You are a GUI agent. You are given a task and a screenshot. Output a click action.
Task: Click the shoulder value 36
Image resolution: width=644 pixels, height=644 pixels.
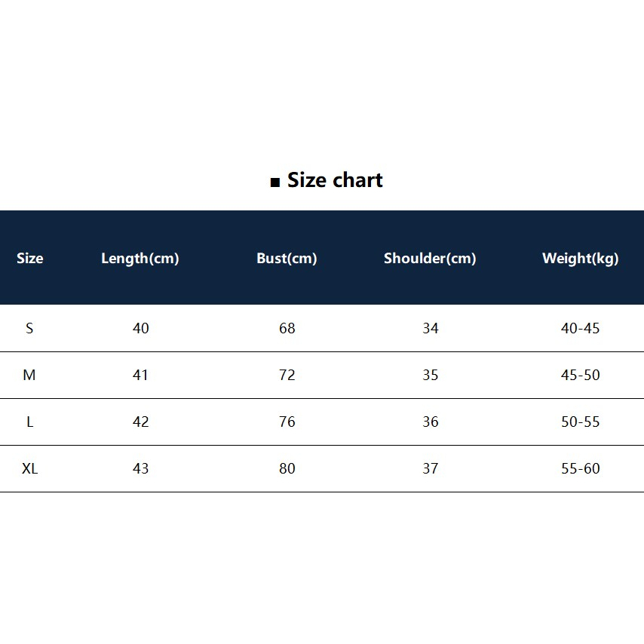click(x=431, y=422)
